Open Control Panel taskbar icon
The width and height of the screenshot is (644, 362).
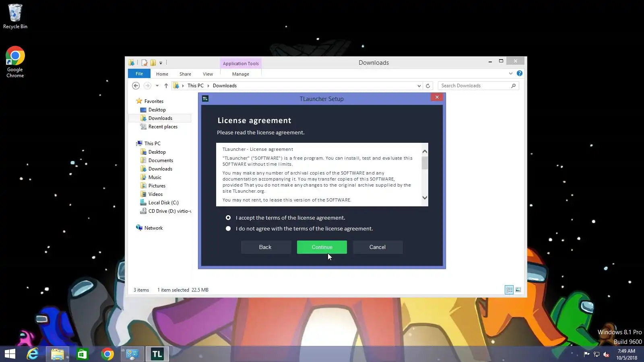(x=132, y=354)
